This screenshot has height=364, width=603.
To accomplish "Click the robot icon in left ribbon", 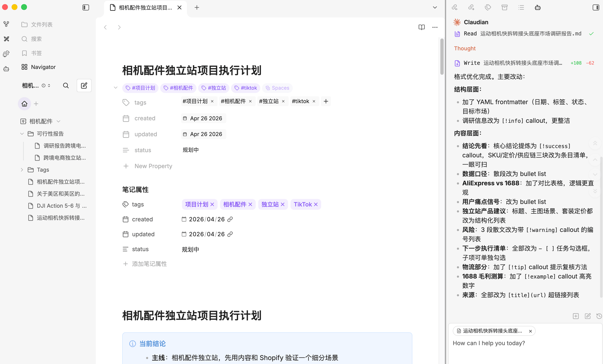I will (6, 69).
